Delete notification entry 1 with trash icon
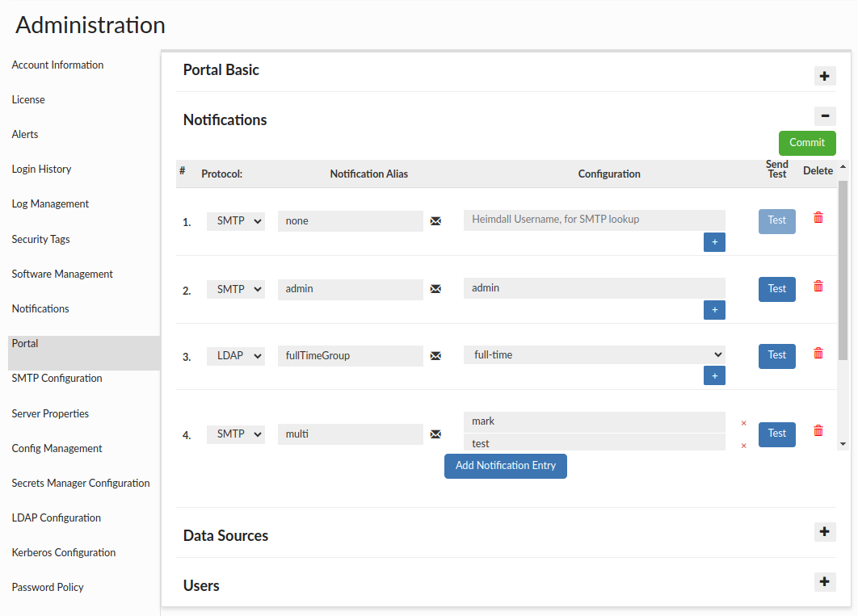Image resolution: width=858 pixels, height=616 pixels. pyautogui.click(x=818, y=218)
